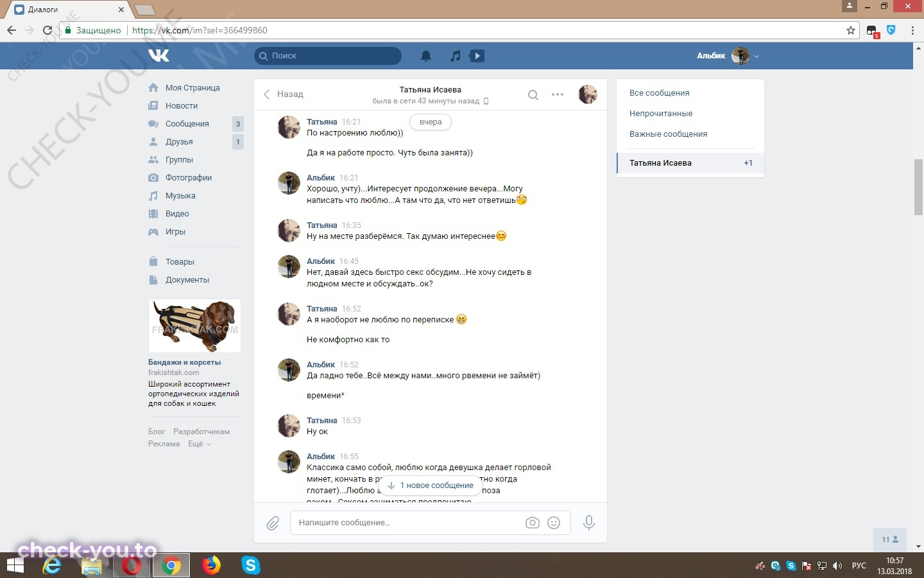
Task: Open Моя Страница in sidebar
Action: point(193,87)
